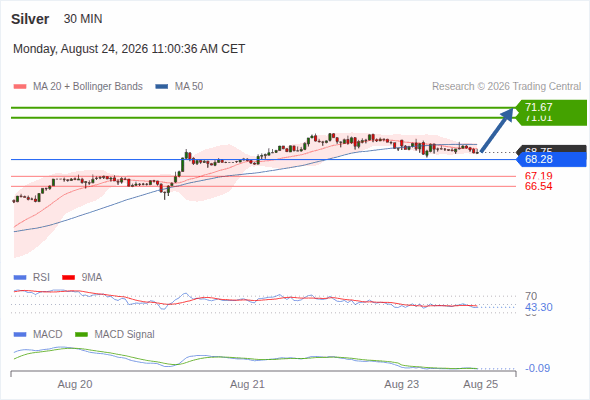Click the MACD value -0.09 label

(537, 368)
